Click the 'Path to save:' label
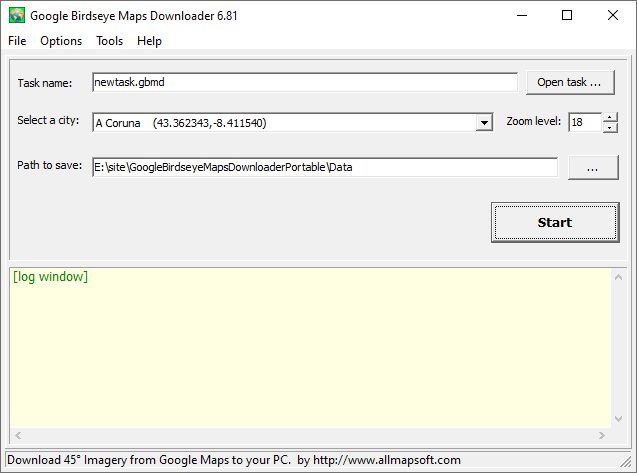Viewport: 637px width, 473px height. (x=49, y=165)
